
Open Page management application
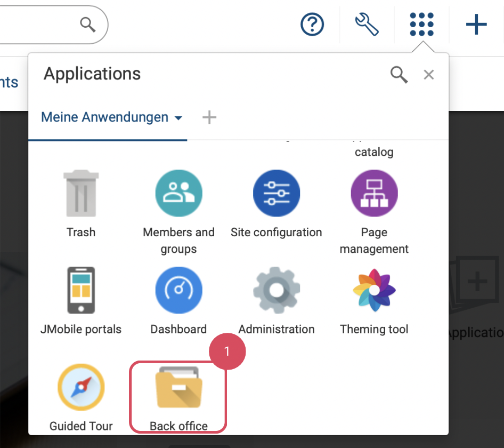374,194
